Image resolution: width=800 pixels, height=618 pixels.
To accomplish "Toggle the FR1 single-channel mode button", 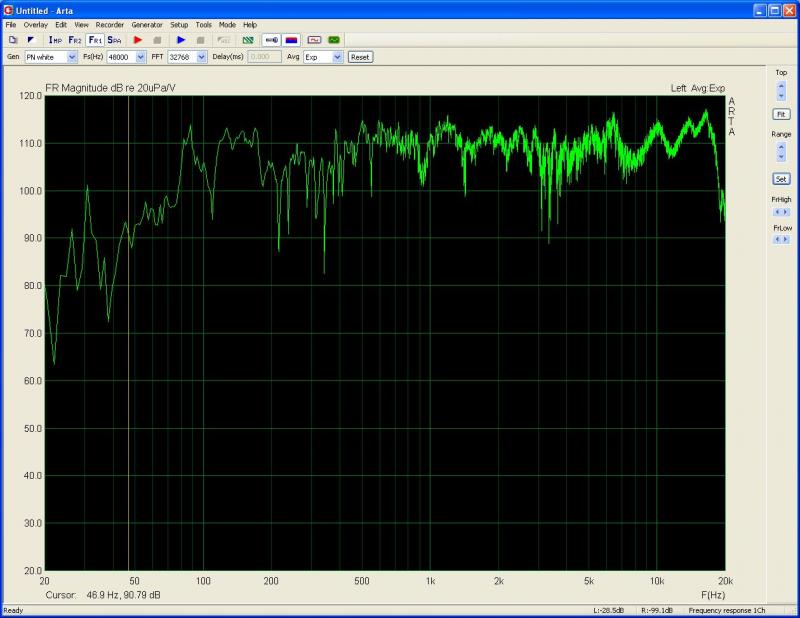I will click(95, 40).
